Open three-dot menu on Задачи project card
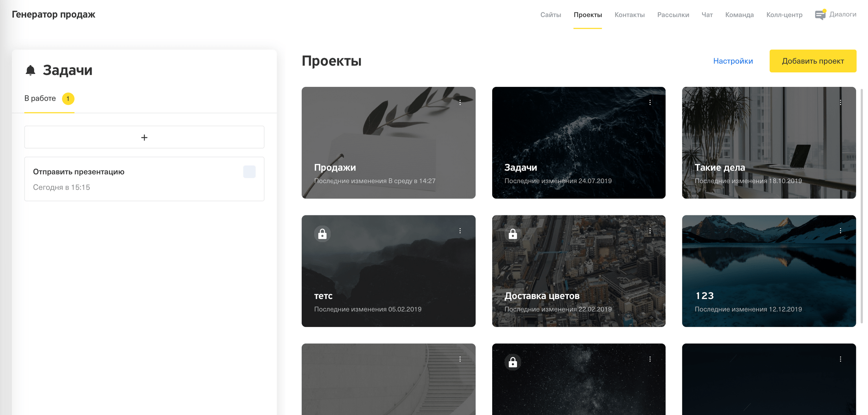This screenshot has height=415, width=868. [650, 102]
